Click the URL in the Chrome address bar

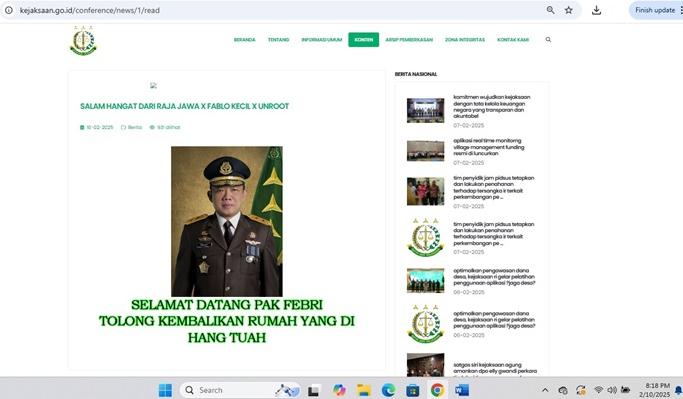[90, 10]
